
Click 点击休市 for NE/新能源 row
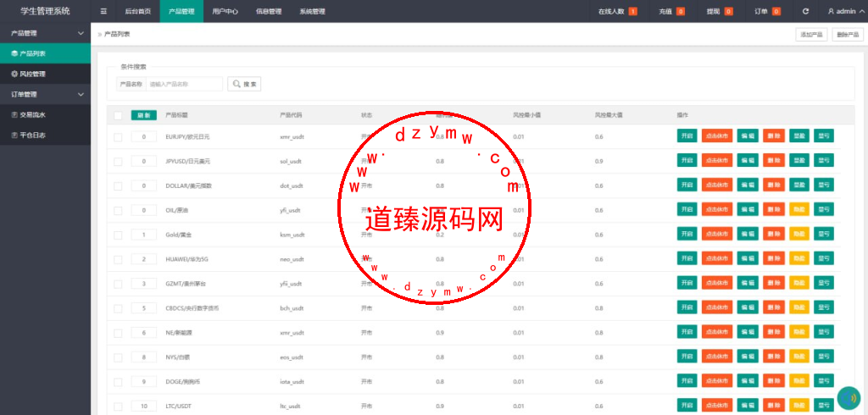717,331
